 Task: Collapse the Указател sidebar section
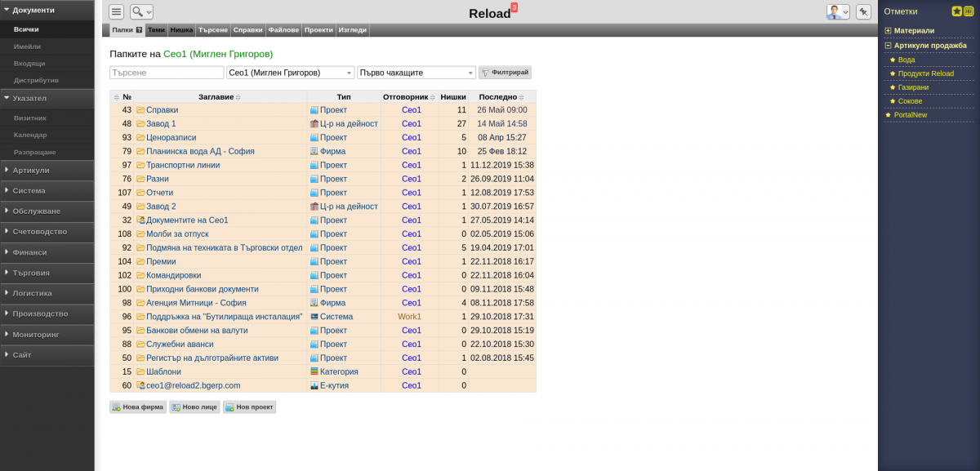(x=47, y=98)
